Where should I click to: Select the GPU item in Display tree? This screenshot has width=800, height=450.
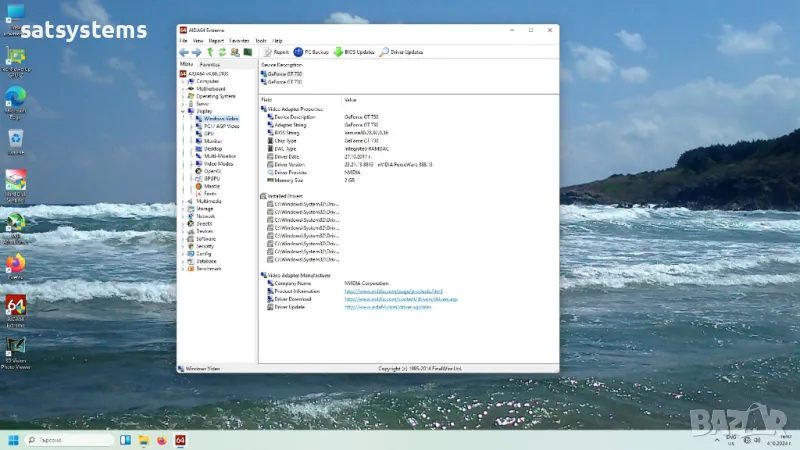click(209, 134)
